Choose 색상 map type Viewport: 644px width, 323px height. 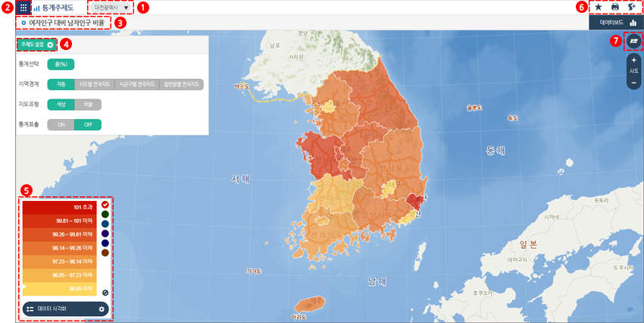point(61,105)
